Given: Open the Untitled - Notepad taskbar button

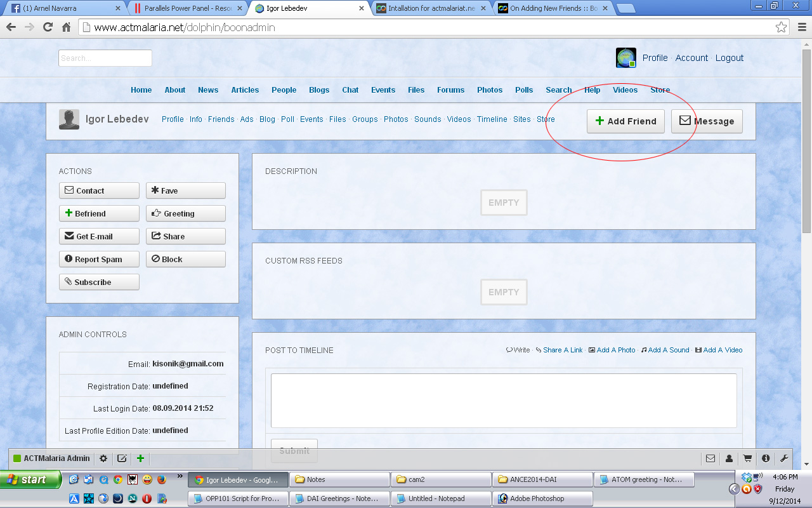Looking at the screenshot, I should tap(441, 498).
